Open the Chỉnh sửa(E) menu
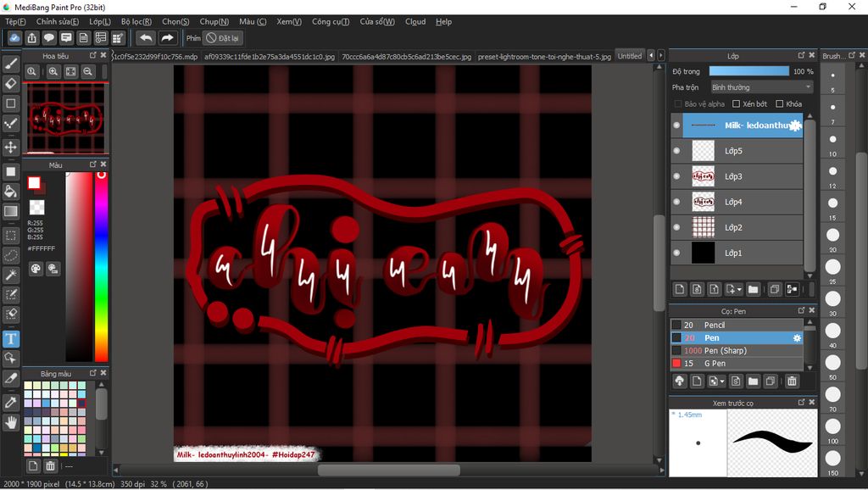 click(x=58, y=21)
